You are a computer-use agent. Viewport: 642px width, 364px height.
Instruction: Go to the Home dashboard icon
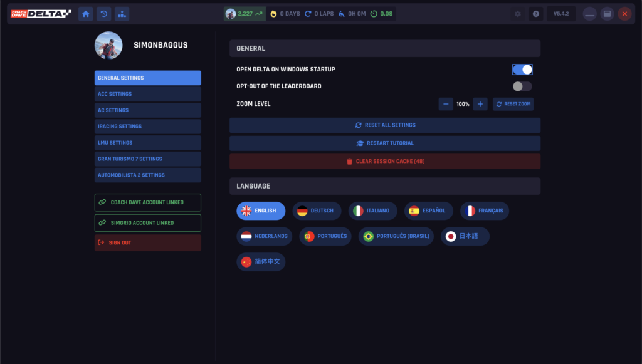[86, 14]
